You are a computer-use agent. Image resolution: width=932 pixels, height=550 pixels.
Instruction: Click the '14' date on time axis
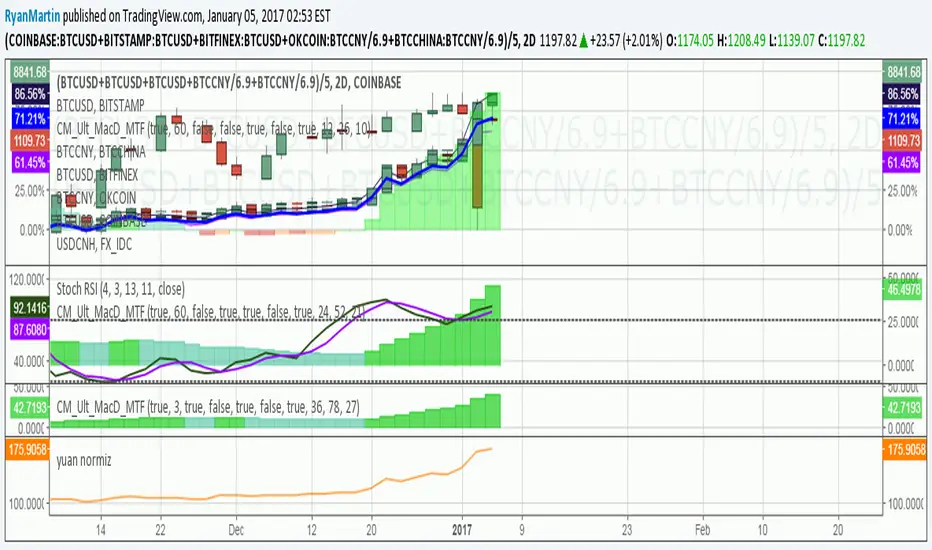[100, 529]
